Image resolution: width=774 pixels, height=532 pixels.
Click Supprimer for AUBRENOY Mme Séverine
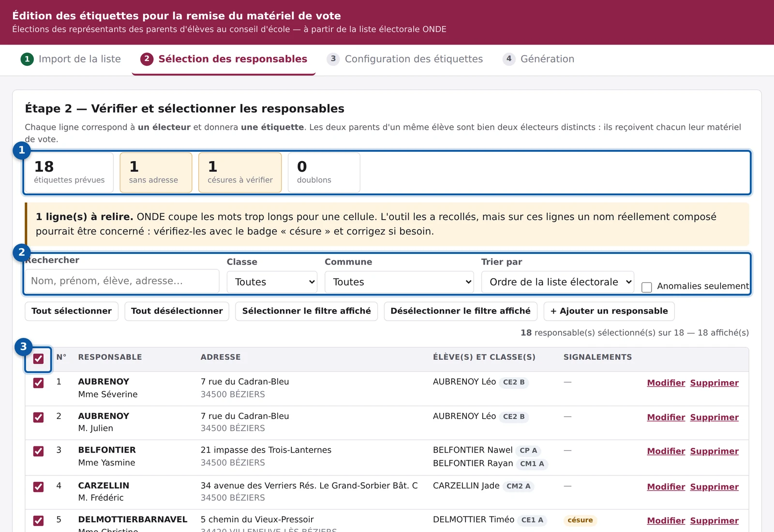[x=714, y=383]
